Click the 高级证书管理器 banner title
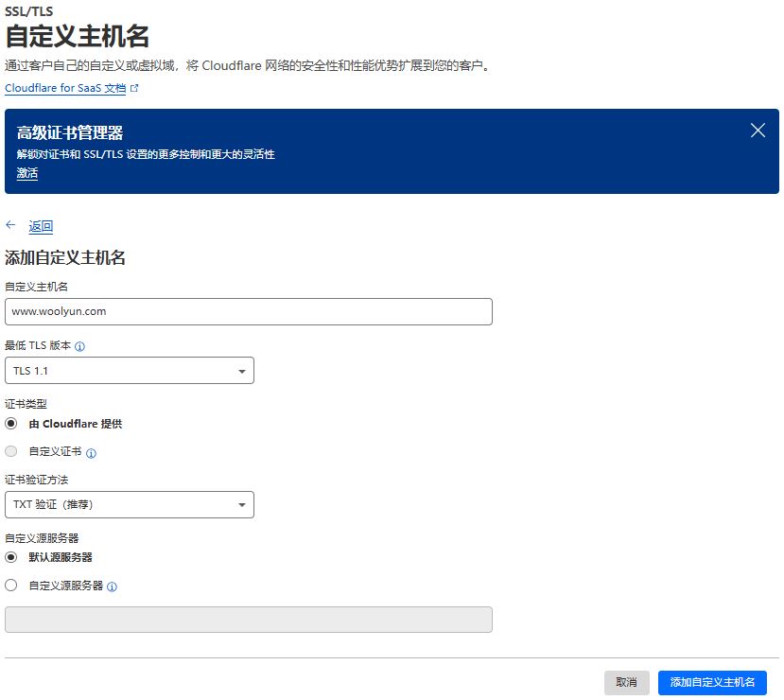This screenshot has width=784, height=700. coord(70,133)
